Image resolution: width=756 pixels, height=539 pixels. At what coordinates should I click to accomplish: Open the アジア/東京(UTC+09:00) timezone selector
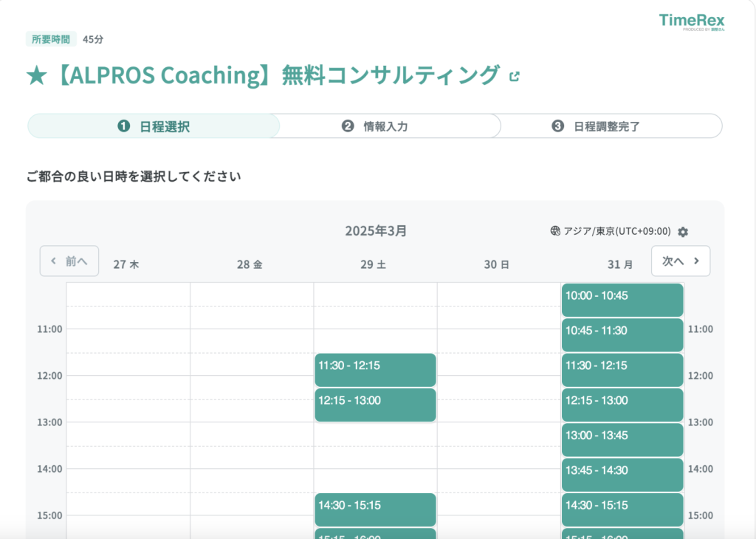(617, 231)
